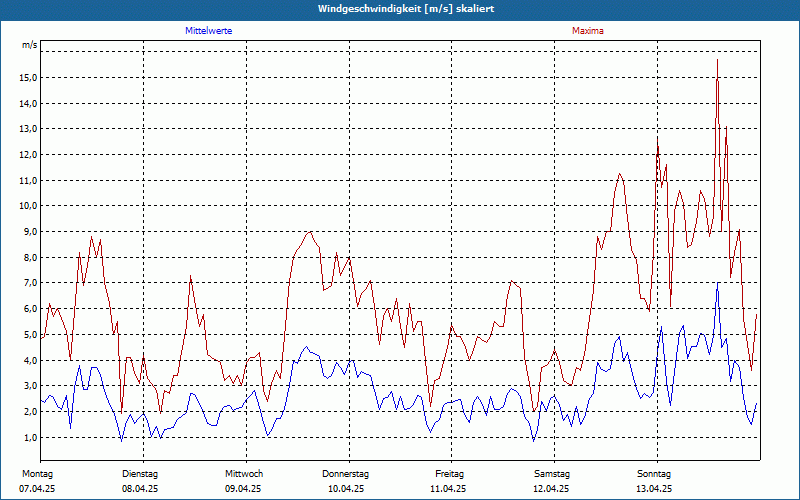Click the '08.04.25' date label
The height and width of the screenshot is (500, 800).
point(140,489)
